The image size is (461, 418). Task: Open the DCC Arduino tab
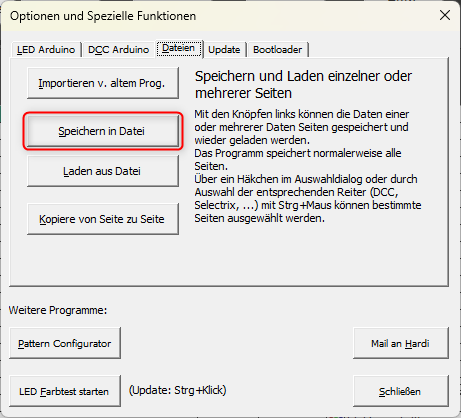pos(118,50)
